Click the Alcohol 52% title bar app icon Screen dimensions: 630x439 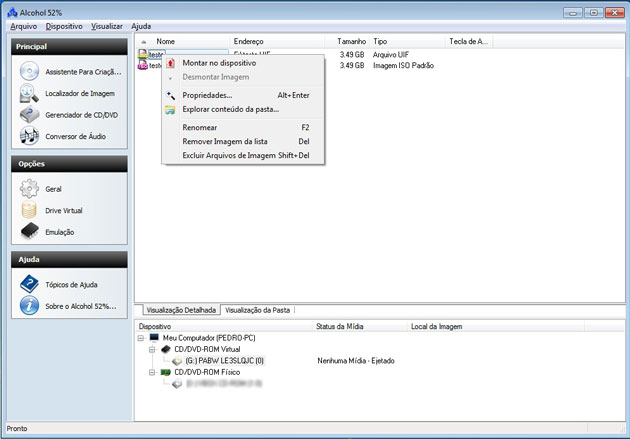12,12
